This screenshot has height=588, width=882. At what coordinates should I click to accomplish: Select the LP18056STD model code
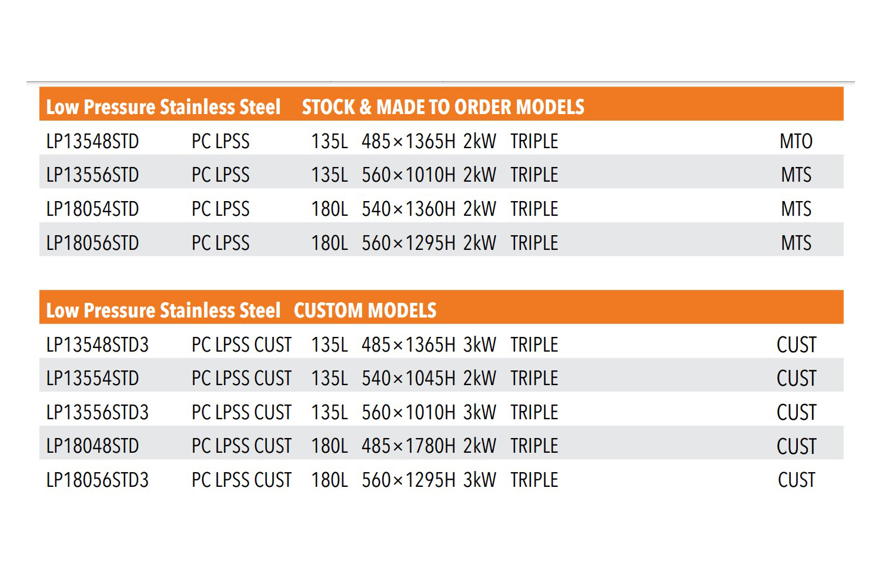[x=92, y=243]
